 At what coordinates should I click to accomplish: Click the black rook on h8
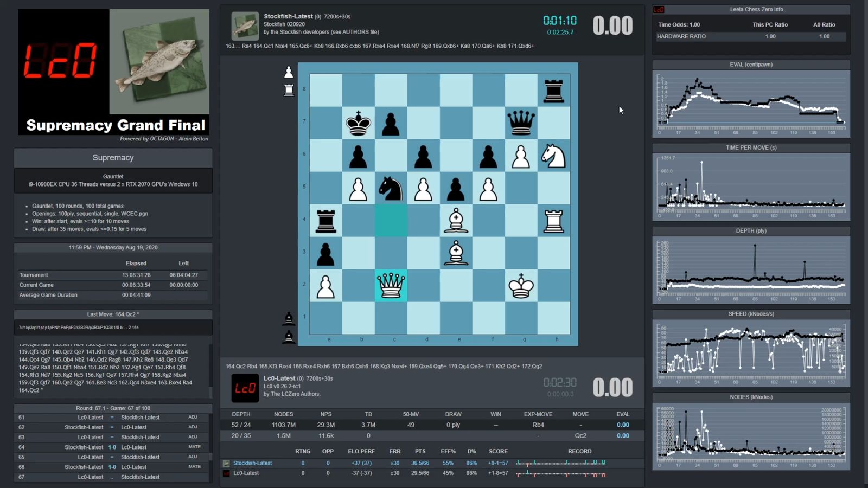pos(553,91)
